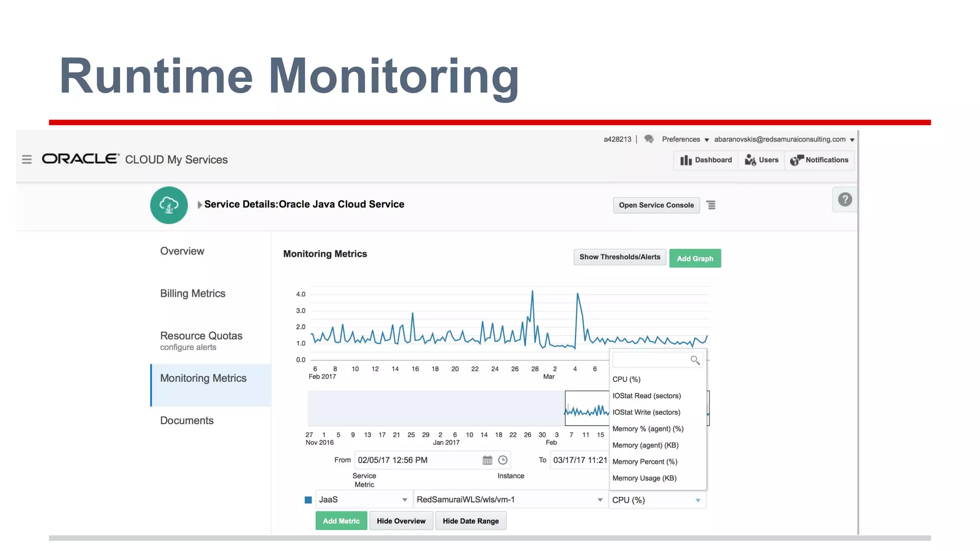
Task: Choose Memory Percent (%) metric
Action: point(657,462)
